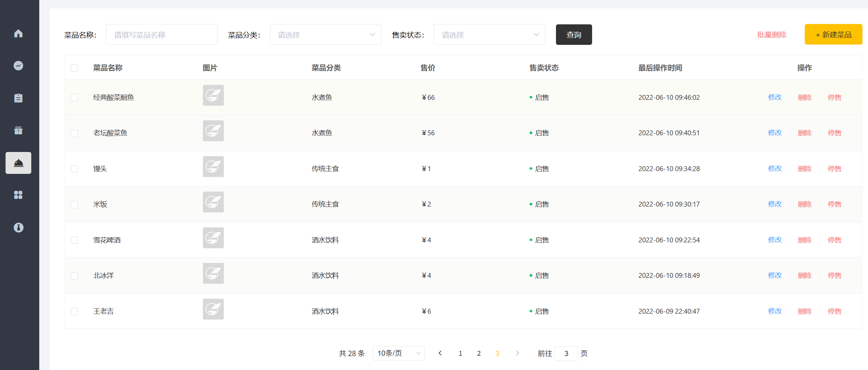868x370 pixels.
Task: Open employee management via the tie icon
Action: click(x=18, y=227)
